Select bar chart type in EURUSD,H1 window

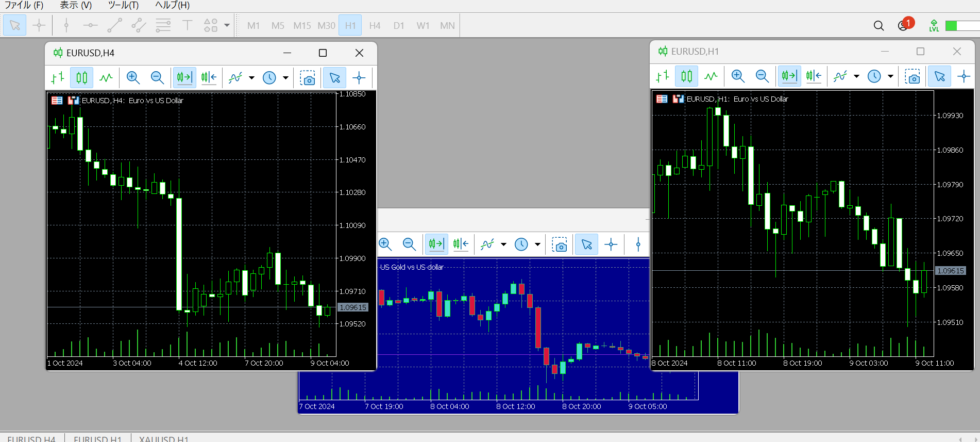pyautogui.click(x=663, y=77)
